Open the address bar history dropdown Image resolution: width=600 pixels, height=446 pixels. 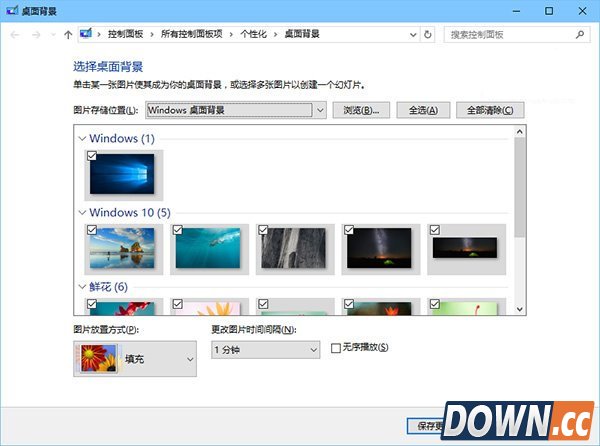click(x=413, y=35)
